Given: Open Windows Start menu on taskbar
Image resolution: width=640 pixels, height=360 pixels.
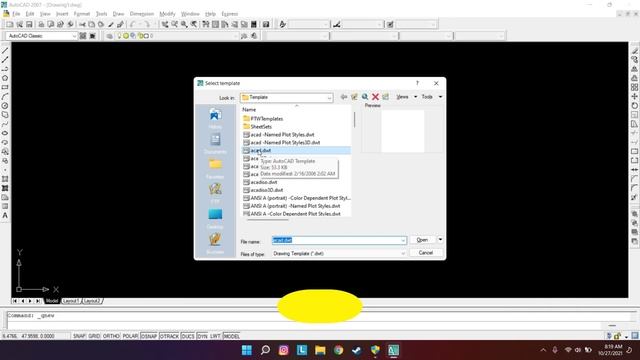Looking at the screenshot, I should tap(247, 350).
